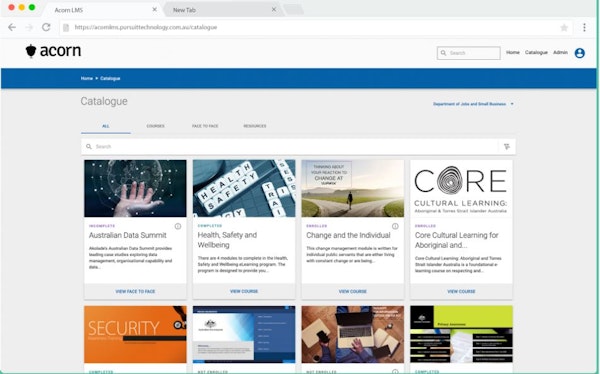600x374 pixels.
Task: Open the green Privacy Awareness thumbnail
Action: pyautogui.click(x=461, y=334)
